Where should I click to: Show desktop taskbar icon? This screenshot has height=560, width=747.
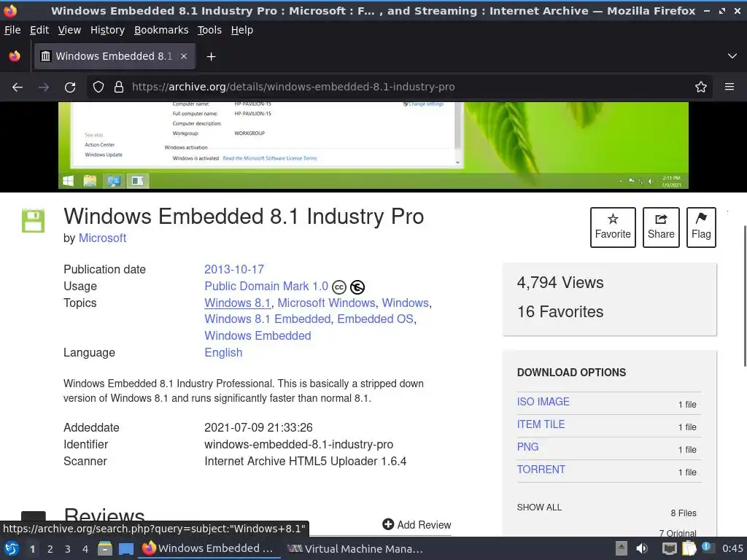point(125,549)
